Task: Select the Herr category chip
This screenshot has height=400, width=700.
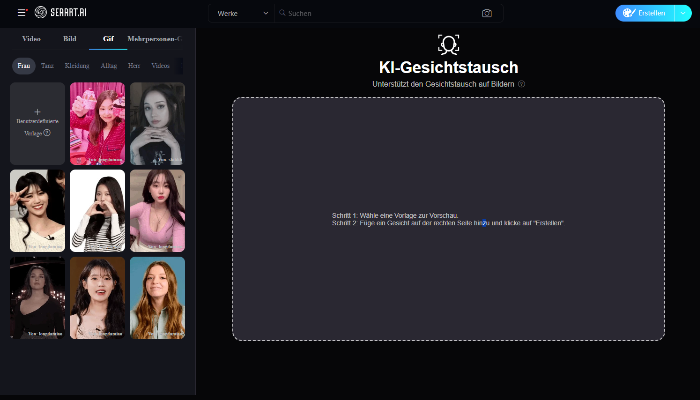Action: pos(133,66)
